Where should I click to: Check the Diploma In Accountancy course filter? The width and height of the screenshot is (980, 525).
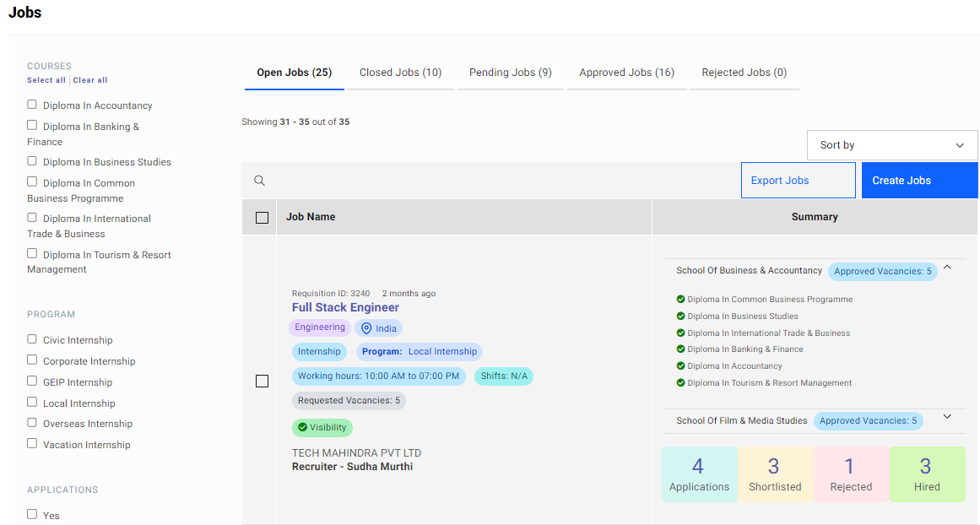pos(31,105)
